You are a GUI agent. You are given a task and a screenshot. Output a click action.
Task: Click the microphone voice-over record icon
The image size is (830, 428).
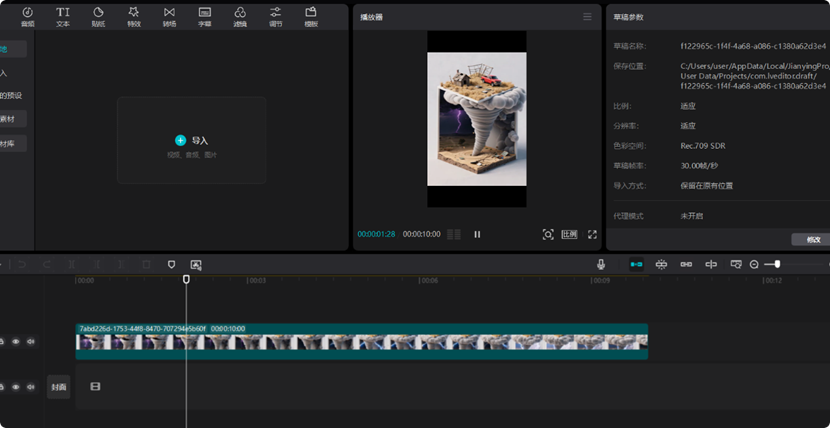(x=601, y=264)
